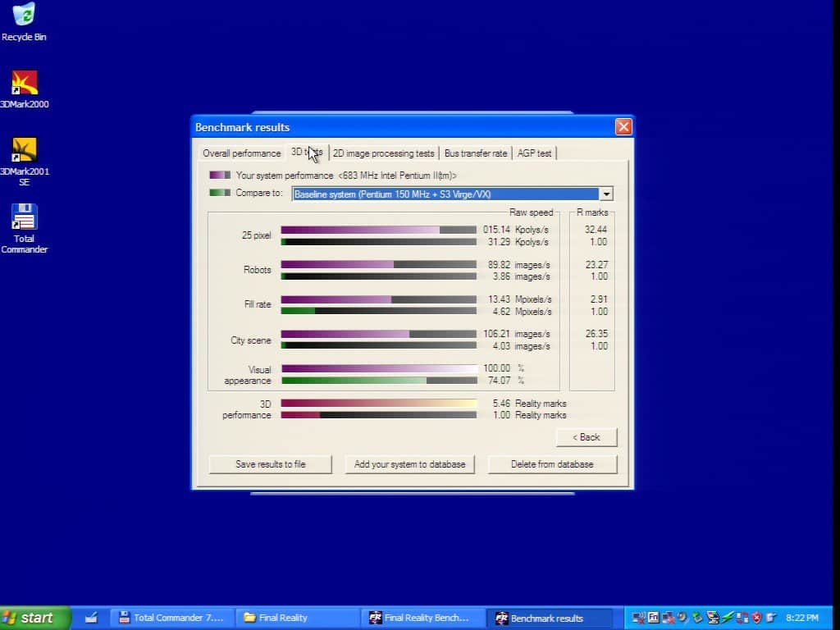Click the "Fill rate" row label
This screenshot has width=840, height=630.
[258, 304]
